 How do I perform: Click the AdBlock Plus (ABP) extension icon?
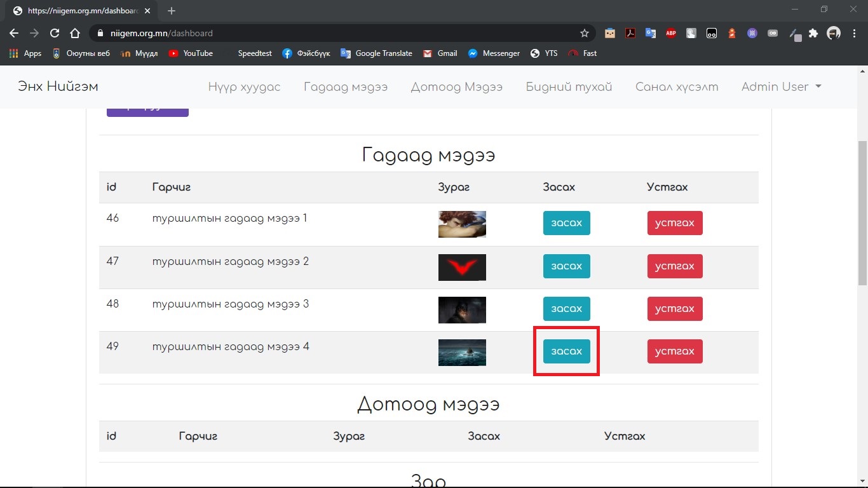(x=671, y=33)
